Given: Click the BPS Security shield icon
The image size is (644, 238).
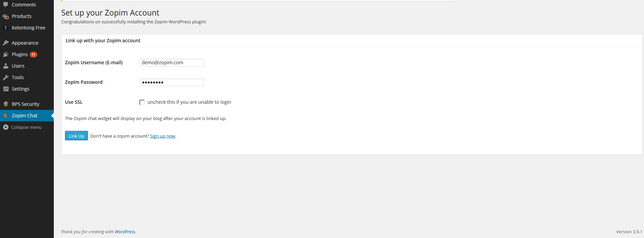Looking at the screenshot, I should pos(6,104).
